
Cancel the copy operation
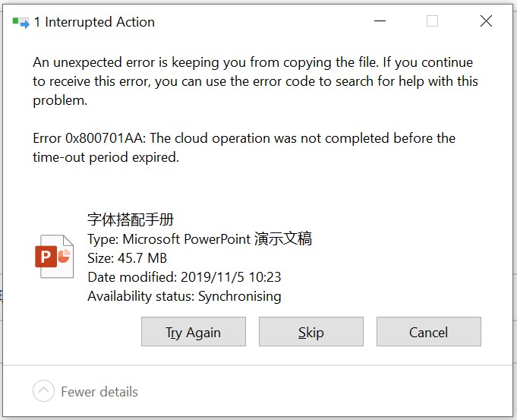click(428, 332)
